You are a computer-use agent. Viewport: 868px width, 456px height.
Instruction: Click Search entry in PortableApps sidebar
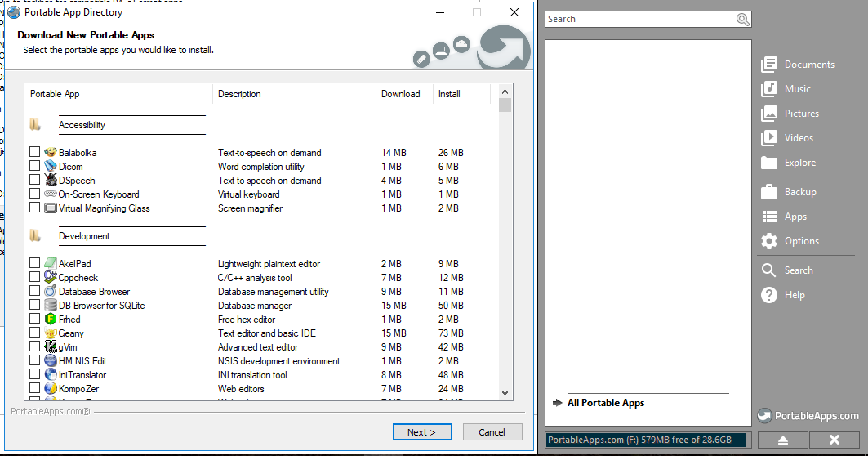coord(787,270)
